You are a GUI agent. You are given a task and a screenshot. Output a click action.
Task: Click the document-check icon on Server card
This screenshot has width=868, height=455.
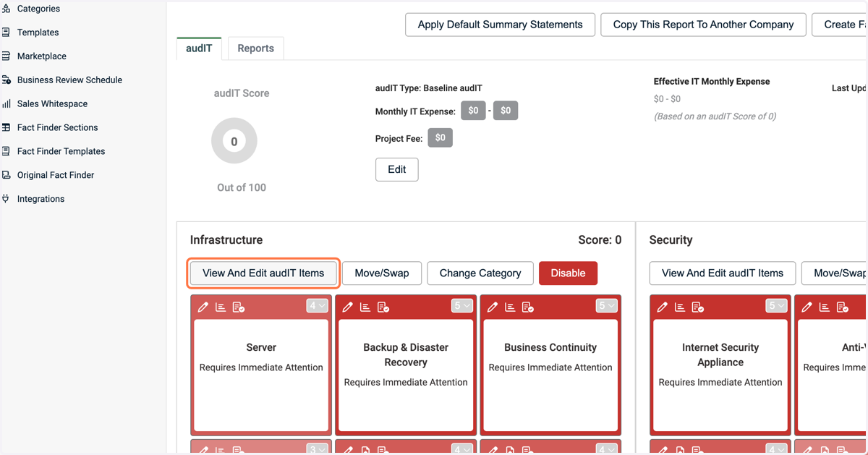239,307
